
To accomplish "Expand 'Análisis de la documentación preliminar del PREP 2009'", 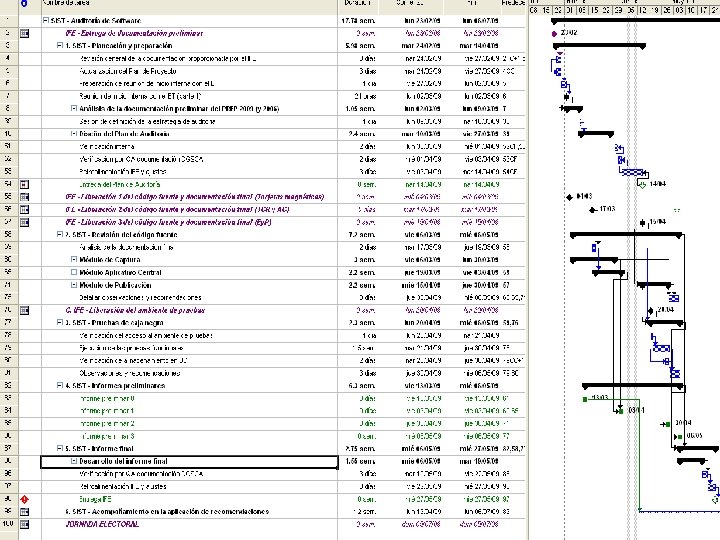I will pos(74,109).
